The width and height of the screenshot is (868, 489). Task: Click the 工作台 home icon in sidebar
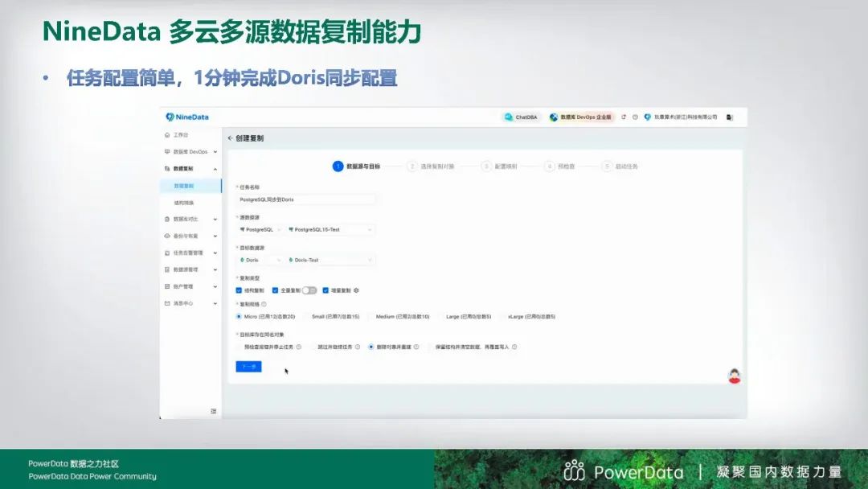click(x=167, y=135)
